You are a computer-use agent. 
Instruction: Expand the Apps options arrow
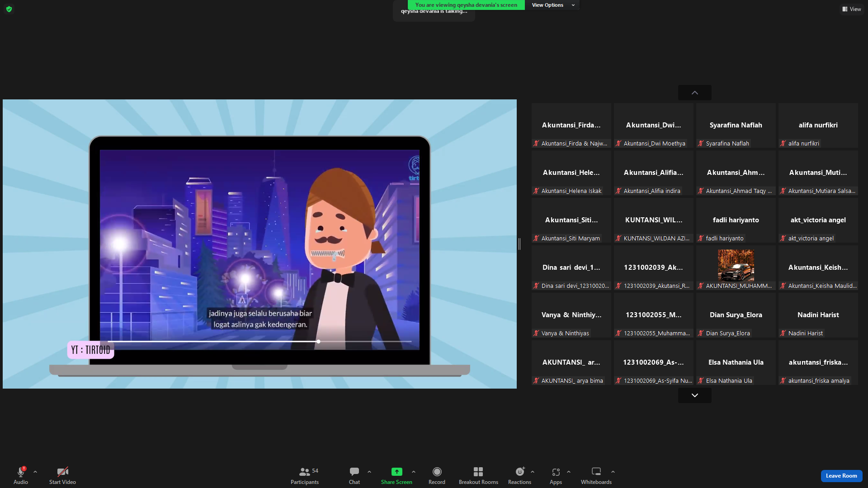(569, 472)
